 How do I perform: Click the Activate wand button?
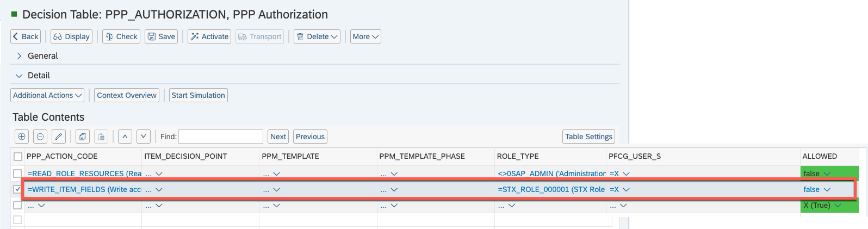(209, 36)
